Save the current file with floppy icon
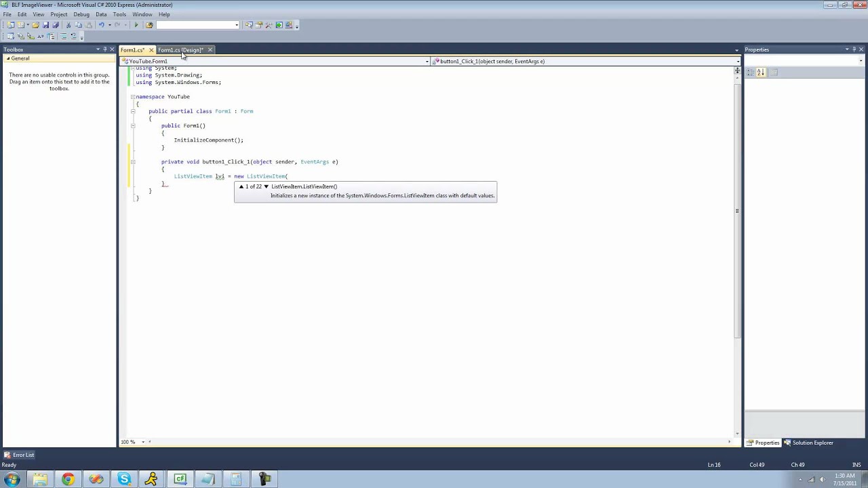Image resolution: width=868 pixels, height=488 pixels. (x=45, y=25)
